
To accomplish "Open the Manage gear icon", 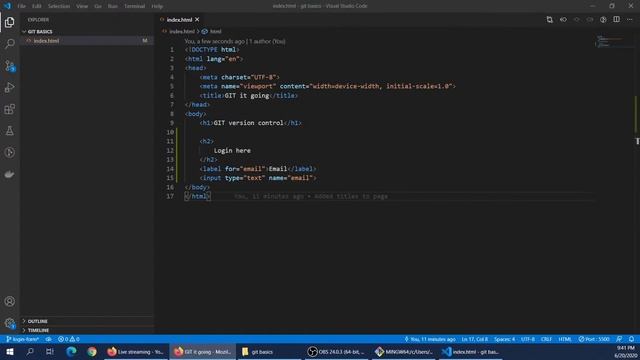I will (10, 323).
